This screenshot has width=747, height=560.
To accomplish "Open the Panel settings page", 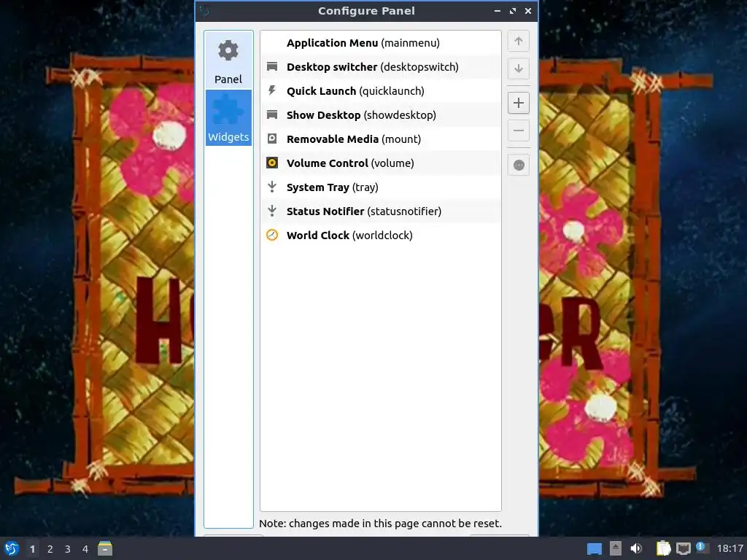I will click(228, 61).
